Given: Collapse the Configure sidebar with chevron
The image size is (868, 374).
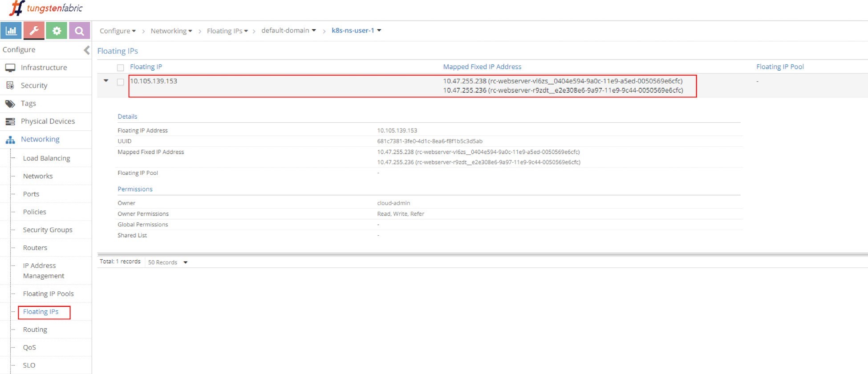Looking at the screenshot, I should (86, 50).
